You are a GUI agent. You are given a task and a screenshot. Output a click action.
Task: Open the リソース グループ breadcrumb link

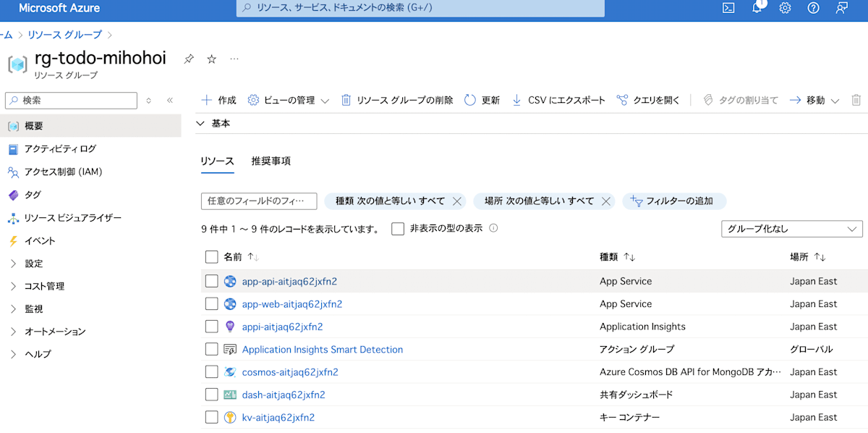click(64, 35)
